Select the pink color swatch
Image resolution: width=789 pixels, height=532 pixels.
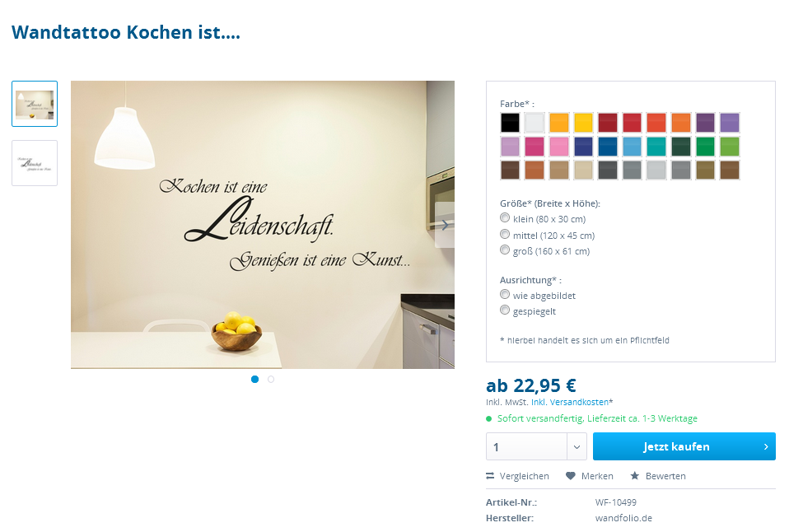click(558, 147)
